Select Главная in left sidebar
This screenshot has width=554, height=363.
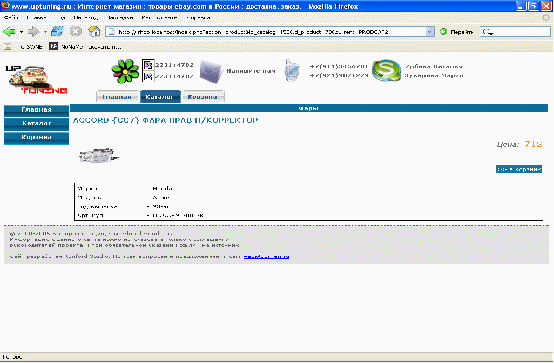[36, 110]
